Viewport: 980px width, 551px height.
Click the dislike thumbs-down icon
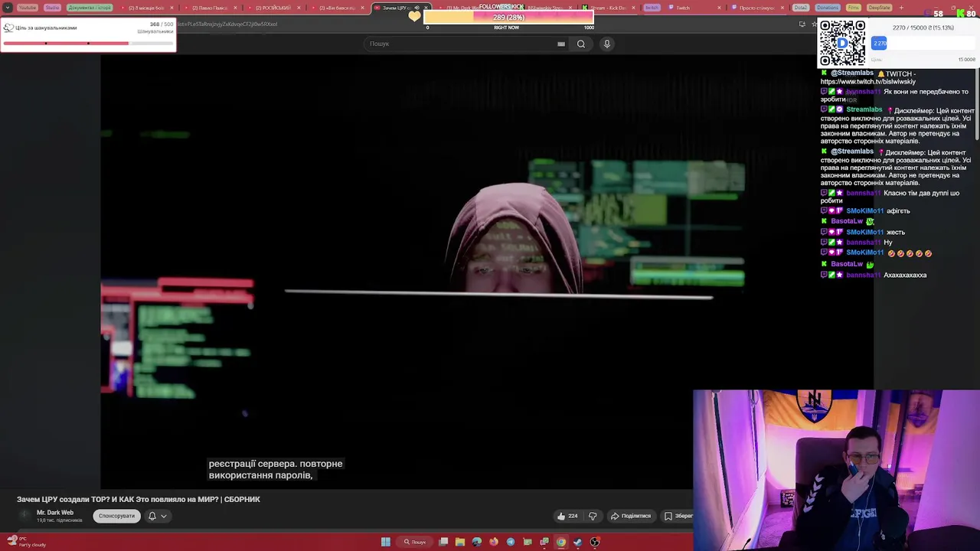click(592, 516)
